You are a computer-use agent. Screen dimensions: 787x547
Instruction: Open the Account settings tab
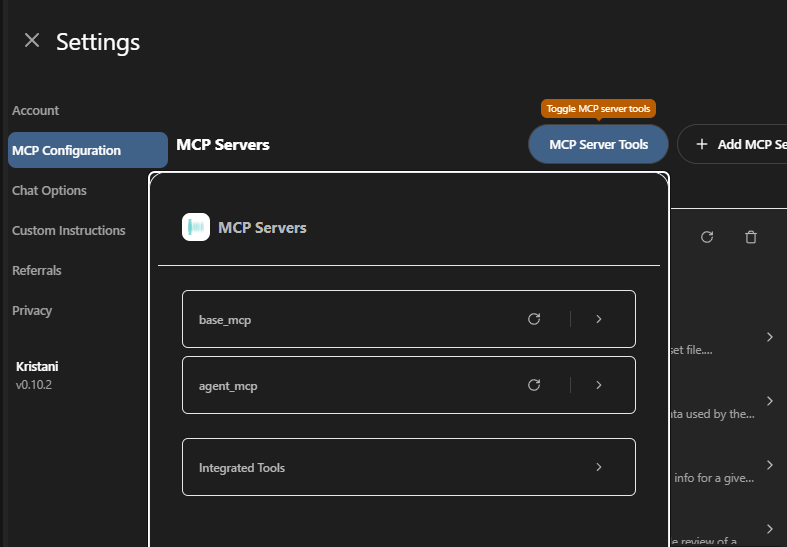click(36, 110)
